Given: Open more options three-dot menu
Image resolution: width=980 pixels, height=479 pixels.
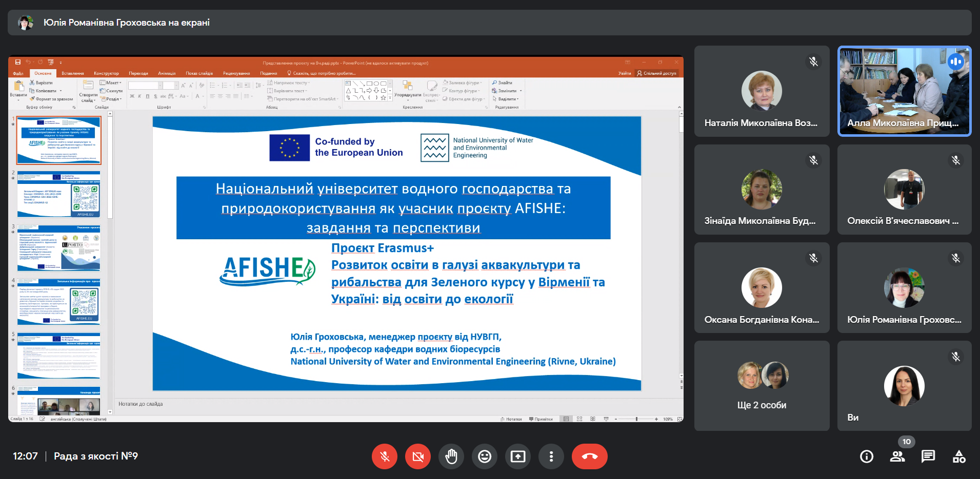Looking at the screenshot, I should [551, 456].
